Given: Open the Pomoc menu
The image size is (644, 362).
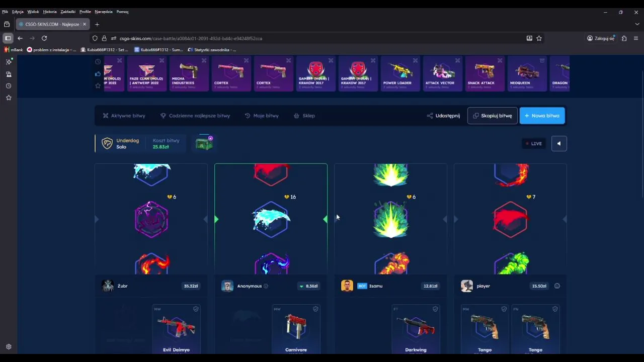Looking at the screenshot, I should click(122, 12).
